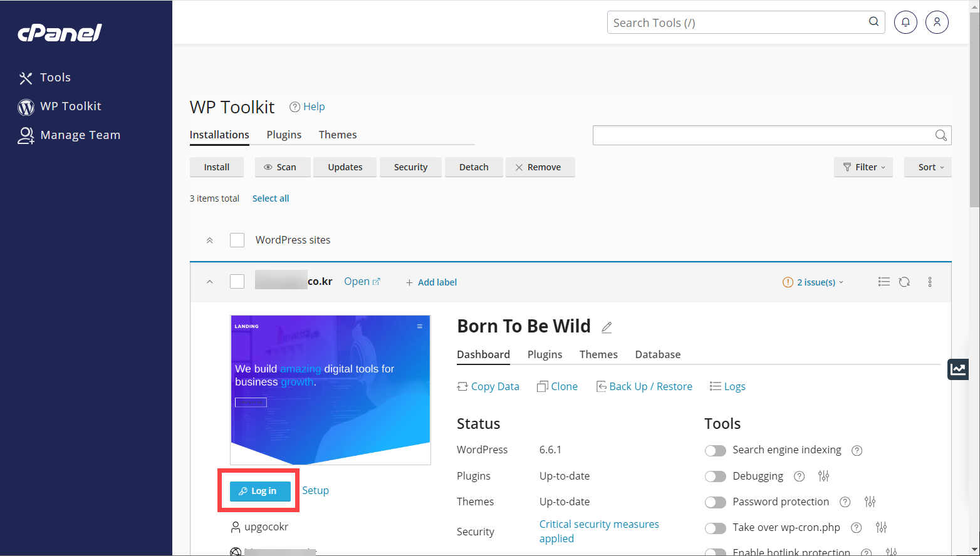Click the Security button
This screenshot has width=980, height=556.
coord(411,167)
